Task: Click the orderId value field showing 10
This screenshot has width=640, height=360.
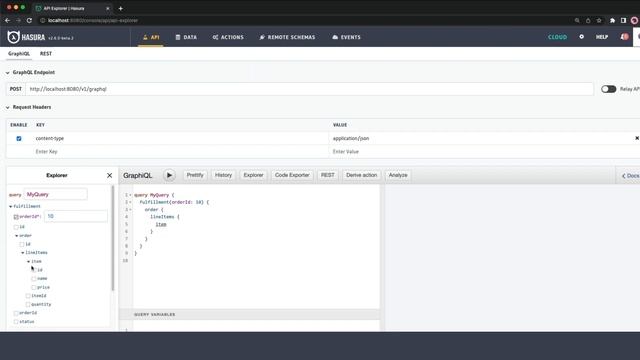Action: tap(76, 216)
